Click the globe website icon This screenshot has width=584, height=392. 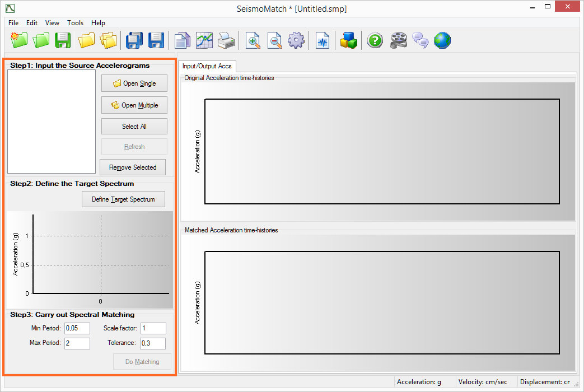[442, 40]
